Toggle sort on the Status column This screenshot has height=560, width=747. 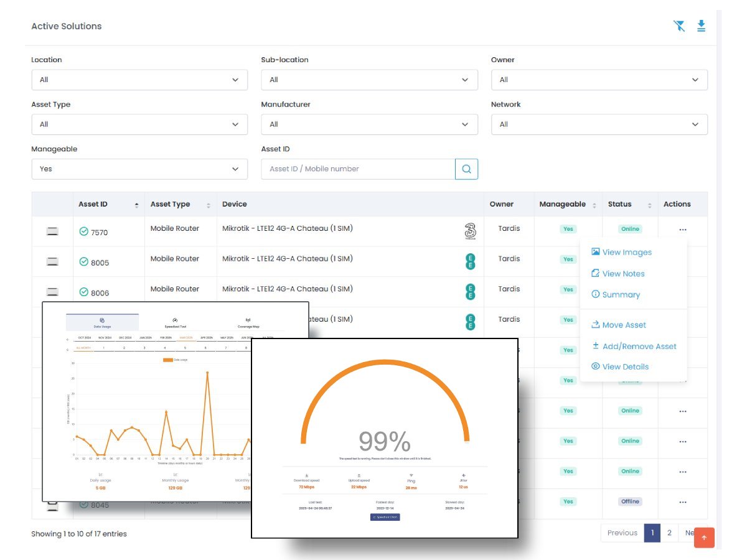[649, 205]
